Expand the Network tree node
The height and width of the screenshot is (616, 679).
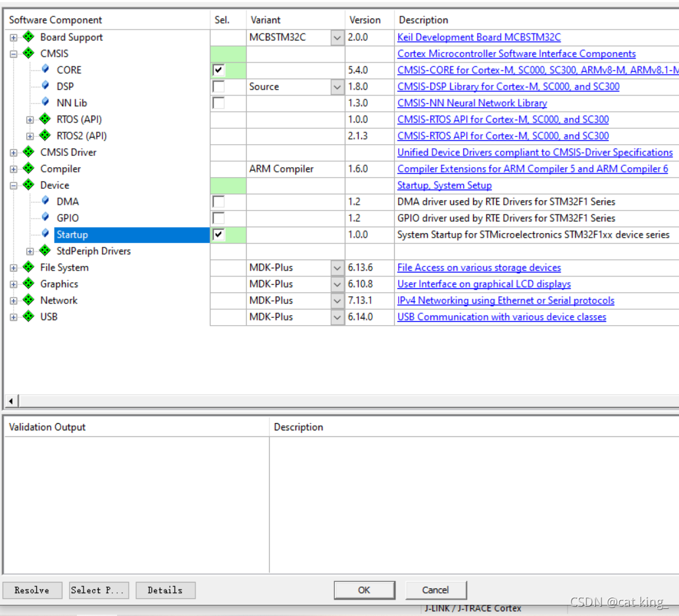click(13, 301)
